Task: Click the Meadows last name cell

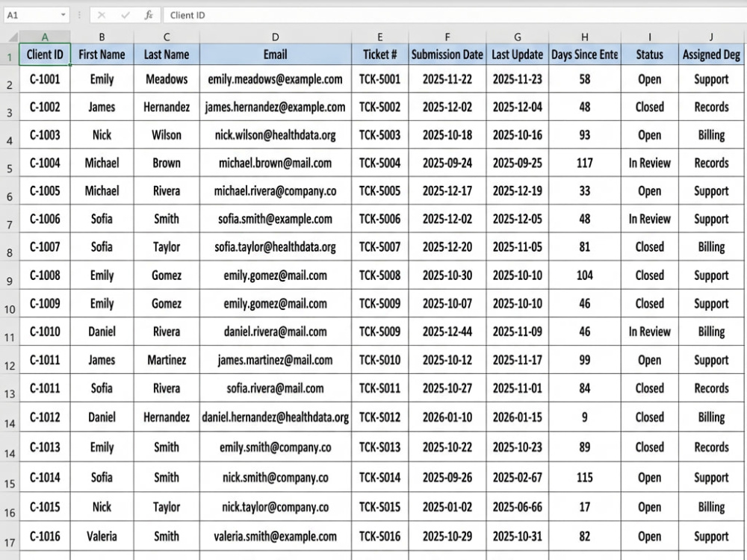Action: pos(167,79)
